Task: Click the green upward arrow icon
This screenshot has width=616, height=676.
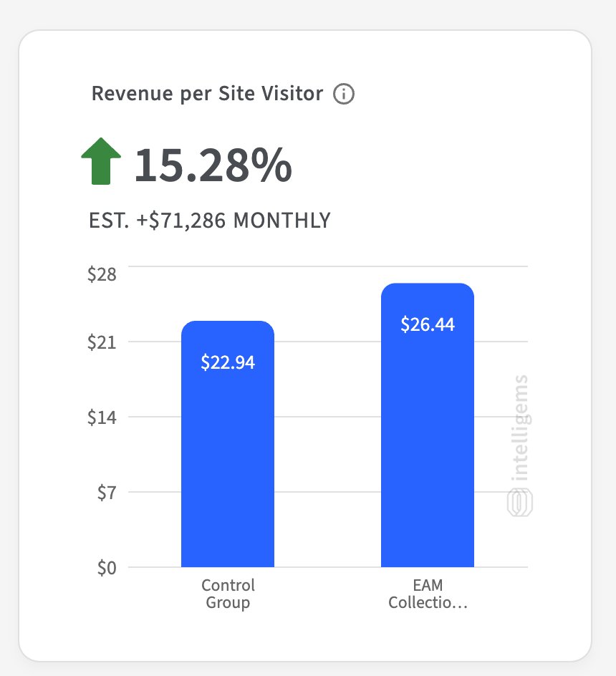Action: pyautogui.click(x=101, y=161)
